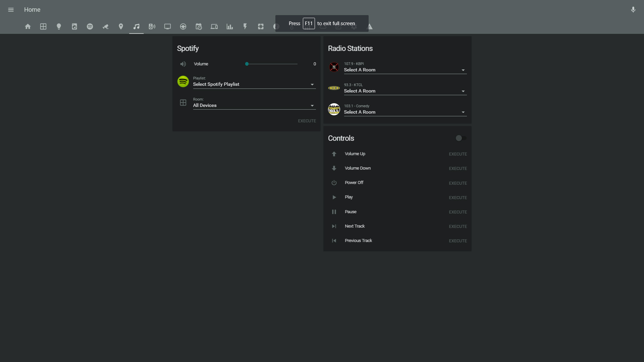644x362 pixels.
Task: Toggle the Controls group switch
Action: pos(461,138)
